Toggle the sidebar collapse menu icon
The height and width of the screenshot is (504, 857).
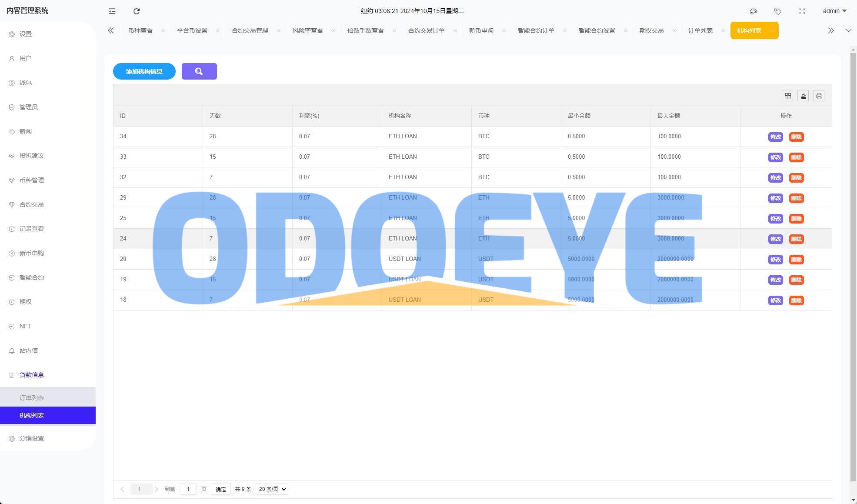[x=112, y=11]
